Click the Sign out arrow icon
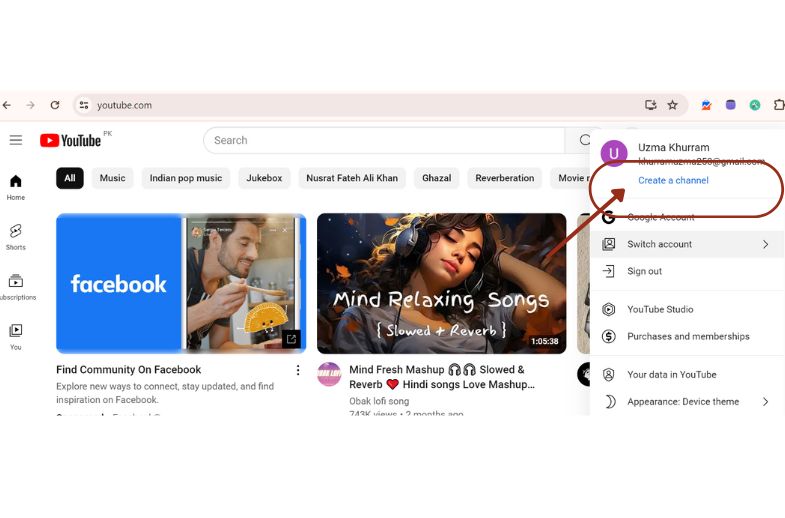The height and width of the screenshot is (518, 785). click(x=608, y=271)
